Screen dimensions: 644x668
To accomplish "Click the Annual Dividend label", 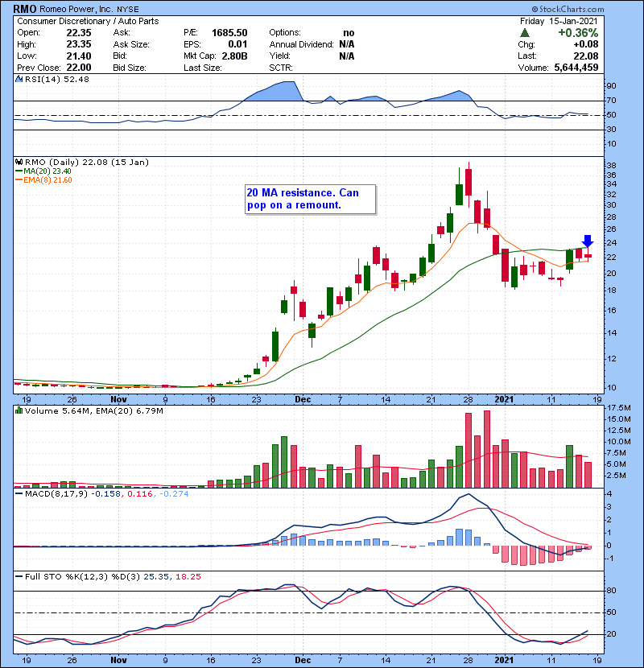I will 301,44.
